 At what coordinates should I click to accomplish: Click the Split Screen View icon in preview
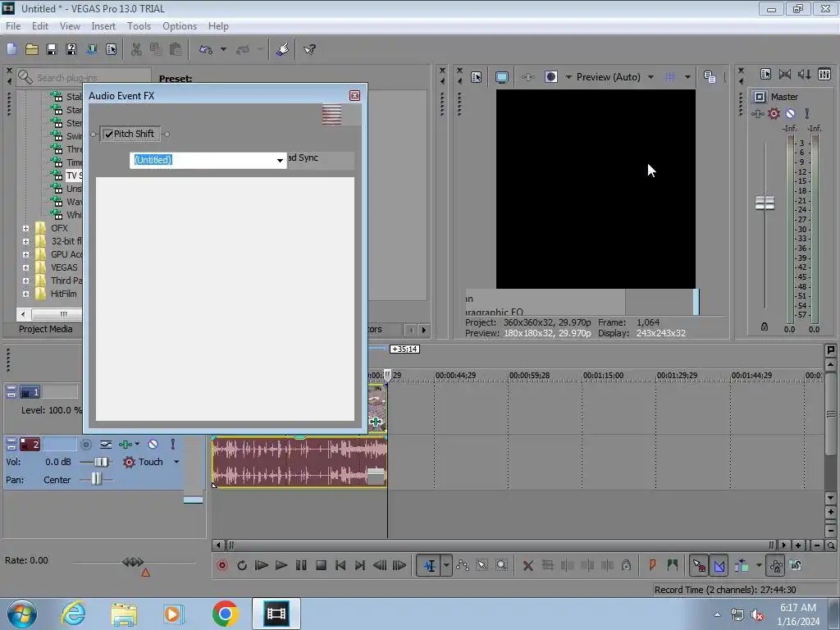tap(550, 77)
